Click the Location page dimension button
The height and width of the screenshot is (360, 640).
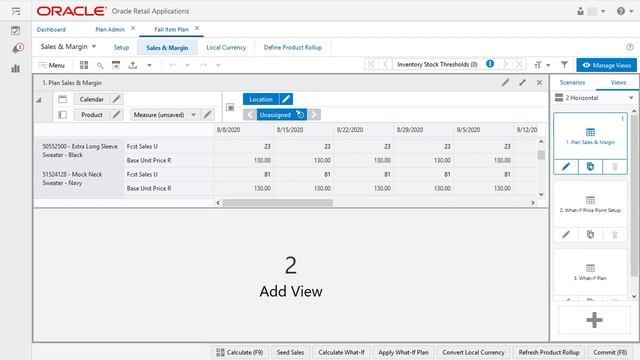coord(261,99)
